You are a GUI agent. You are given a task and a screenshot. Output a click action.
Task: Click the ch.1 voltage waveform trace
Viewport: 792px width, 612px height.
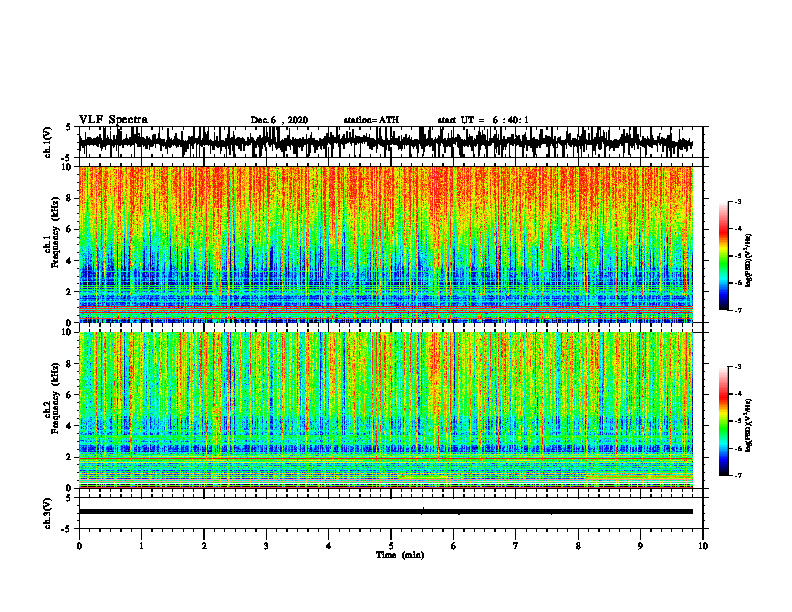click(385, 142)
